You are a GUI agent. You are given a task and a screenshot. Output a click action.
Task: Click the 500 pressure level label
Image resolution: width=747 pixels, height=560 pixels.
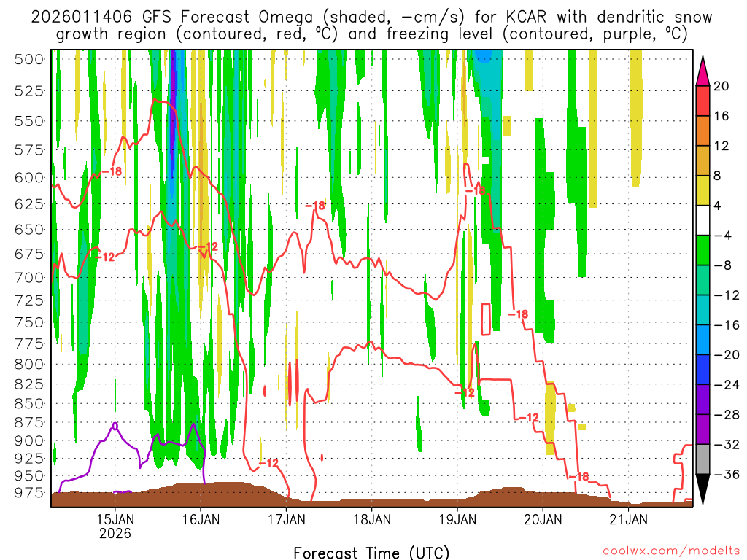click(29, 60)
